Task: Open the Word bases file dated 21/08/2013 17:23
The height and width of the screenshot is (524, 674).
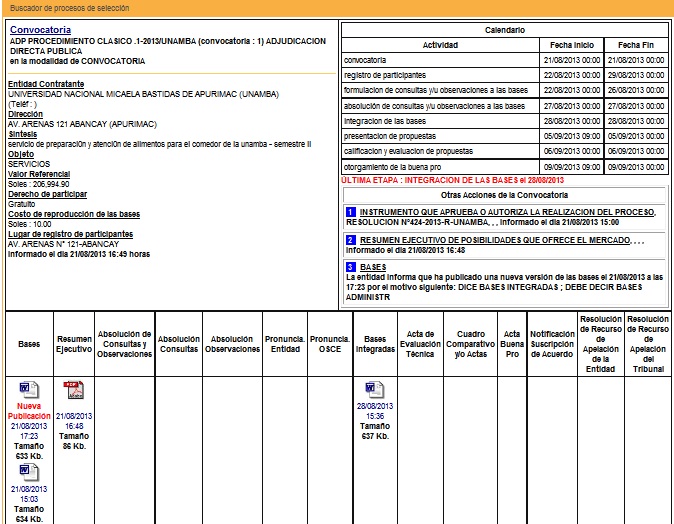Action: pyautogui.click(x=29, y=390)
